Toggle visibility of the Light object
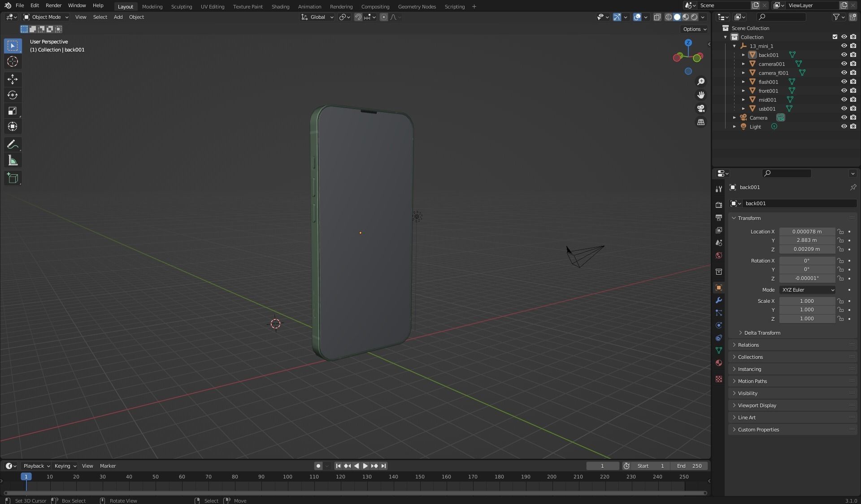This screenshot has width=861, height=504. coord(844,126)
